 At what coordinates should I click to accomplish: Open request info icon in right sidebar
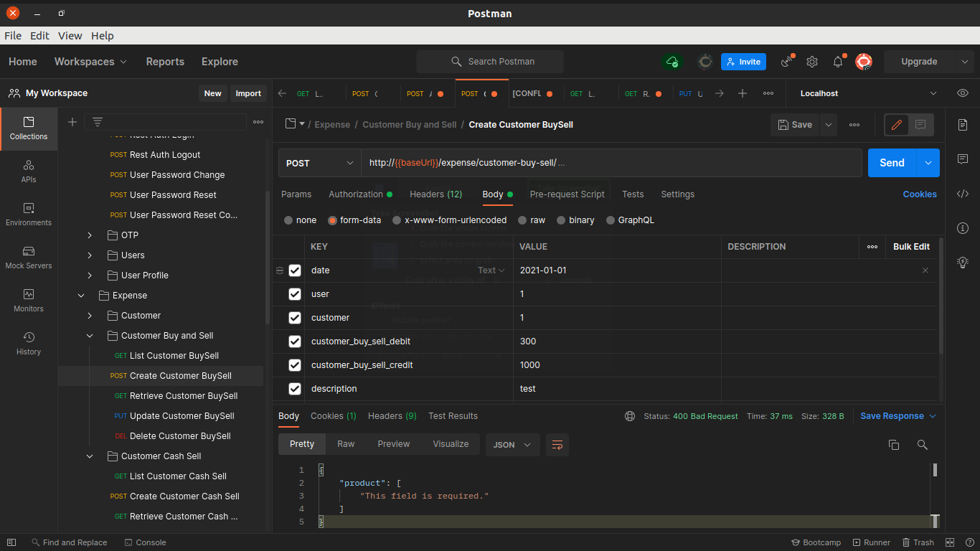tap(963, 228)
